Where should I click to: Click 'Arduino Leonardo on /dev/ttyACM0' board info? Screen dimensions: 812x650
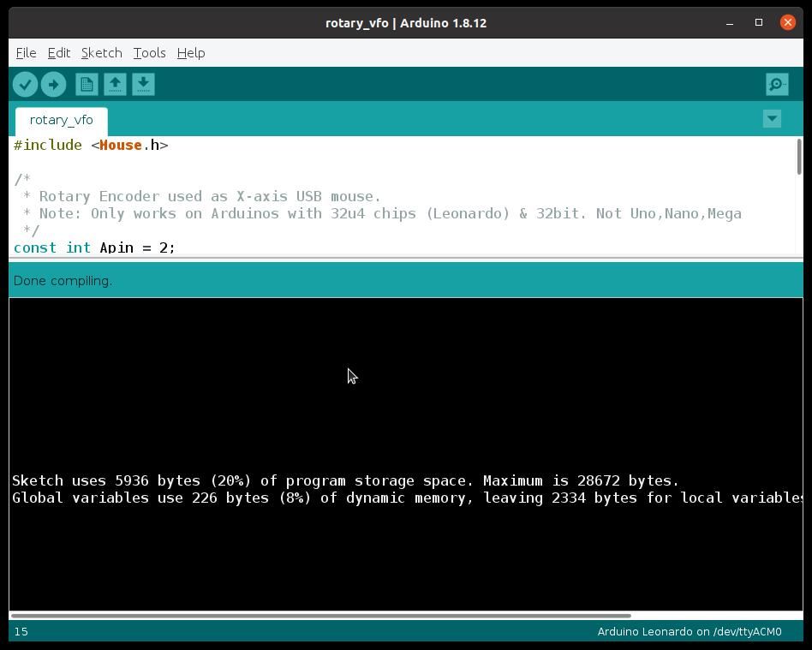690,632
